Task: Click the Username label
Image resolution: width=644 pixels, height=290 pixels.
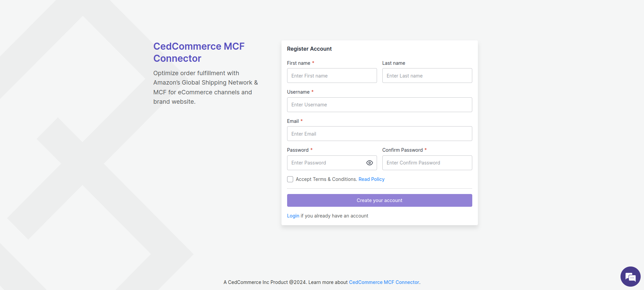Action: click(x=298, y=92)
